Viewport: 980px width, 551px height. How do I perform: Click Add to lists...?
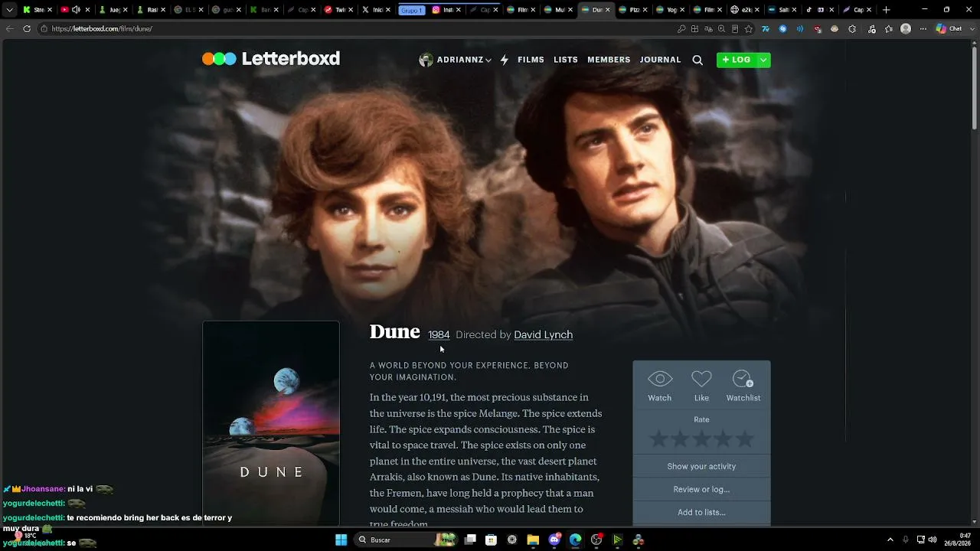701,512
